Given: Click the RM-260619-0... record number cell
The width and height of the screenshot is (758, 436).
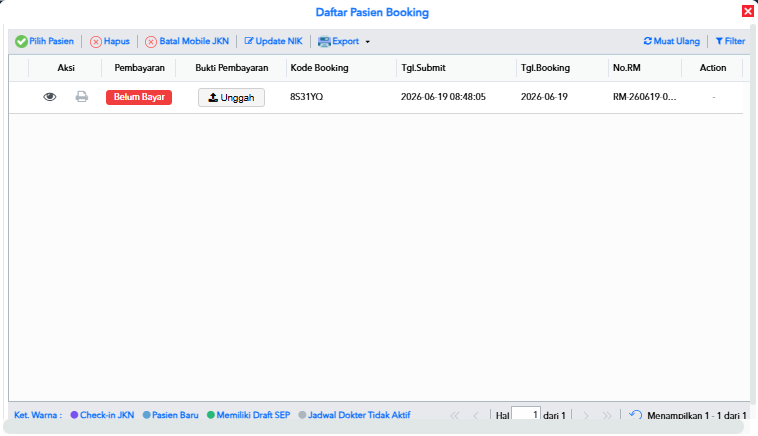Looking at the screenshot, I should 645,97.
